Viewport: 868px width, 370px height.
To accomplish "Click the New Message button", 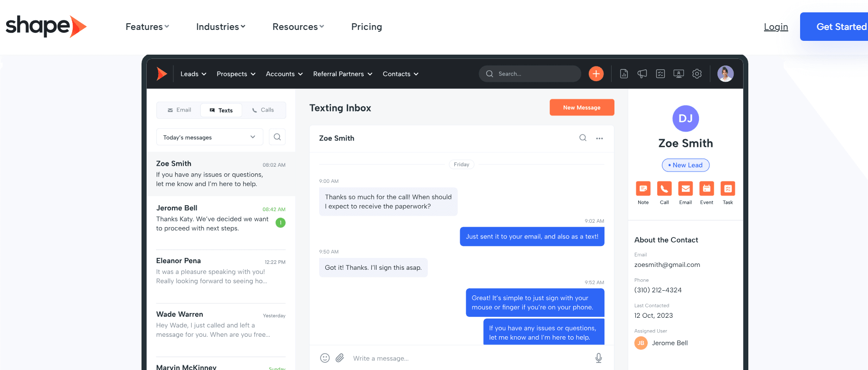I will [582, 107].
